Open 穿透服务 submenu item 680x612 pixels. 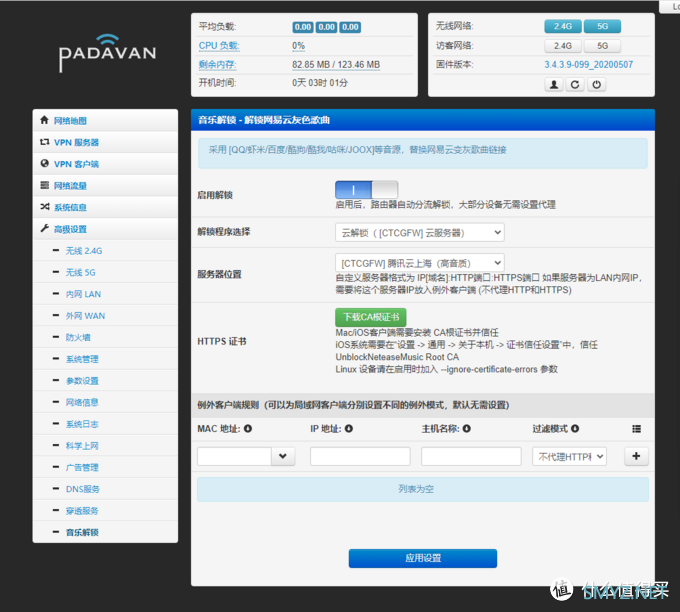pyautogui.click(x=105, y=511)
